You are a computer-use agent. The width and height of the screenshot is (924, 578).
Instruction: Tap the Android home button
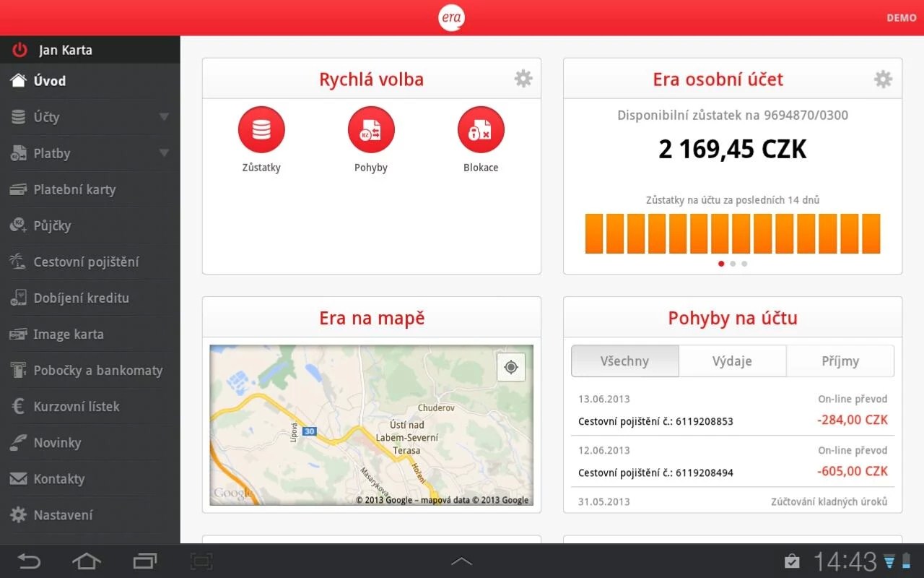pos(87,561)
